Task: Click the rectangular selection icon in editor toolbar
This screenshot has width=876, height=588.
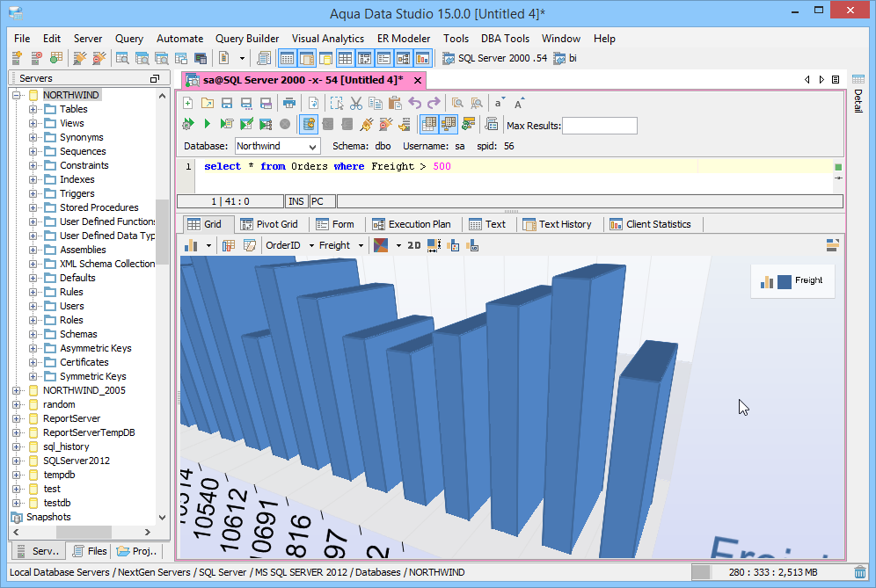Action: click(x=336, y=104)
